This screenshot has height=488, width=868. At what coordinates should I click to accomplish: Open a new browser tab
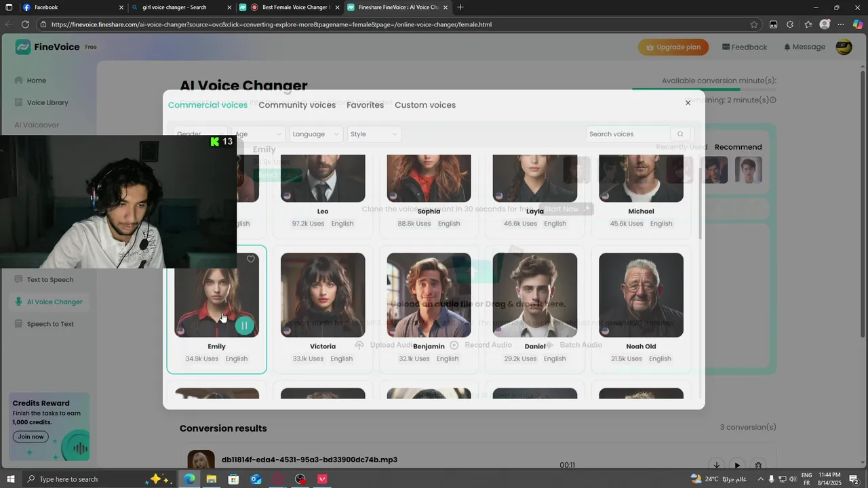460,7
